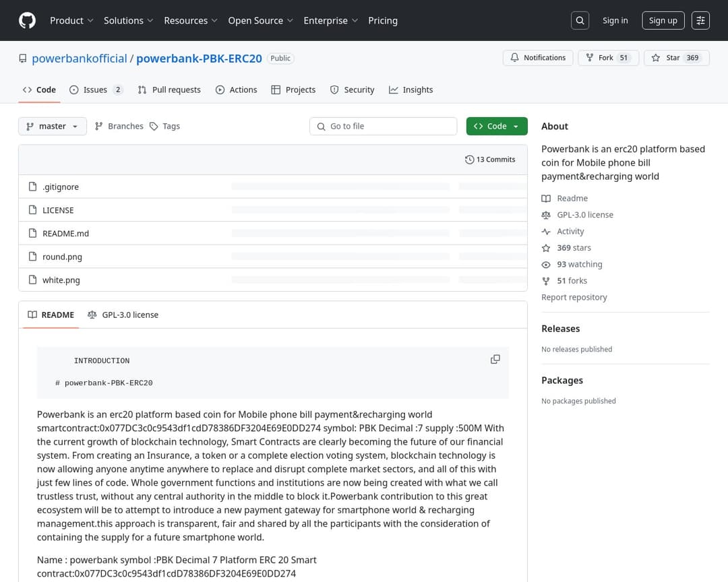Screen dimensions: 728x582
Task: Click the Activity pulse icon
Action: pyautogui.click(x=546, y=231)
